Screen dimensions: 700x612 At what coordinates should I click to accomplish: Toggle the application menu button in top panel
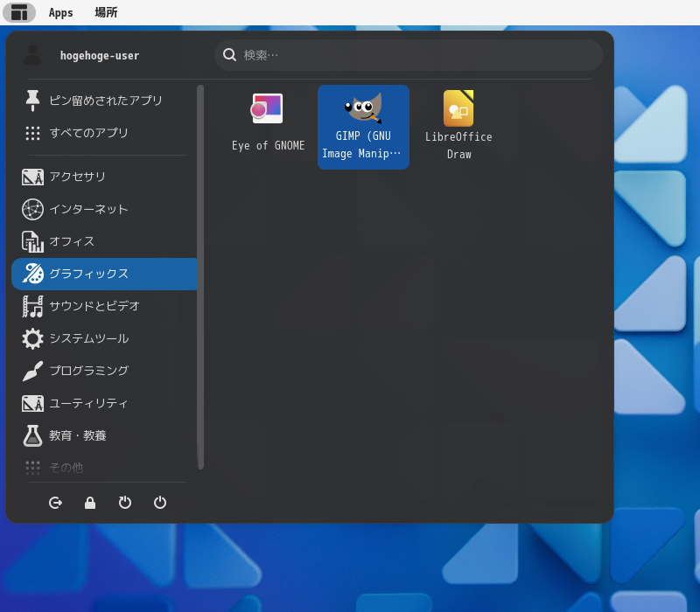pos(19,12)
